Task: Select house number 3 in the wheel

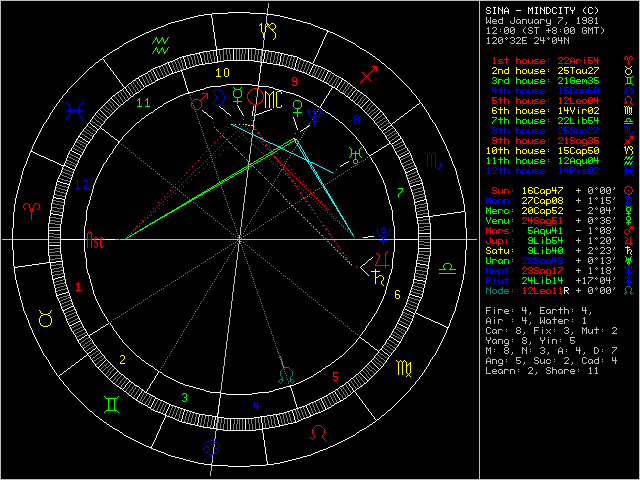Action: 184,397
